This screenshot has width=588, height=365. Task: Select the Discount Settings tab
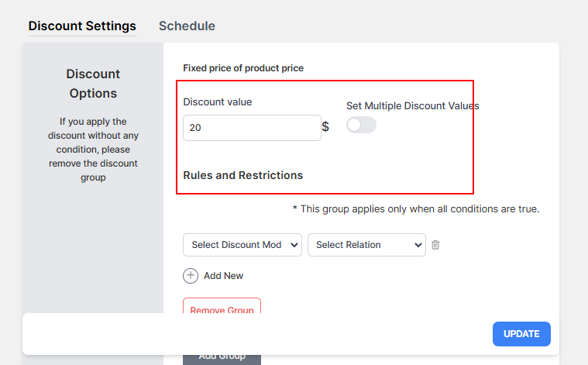tap(82, 26)
